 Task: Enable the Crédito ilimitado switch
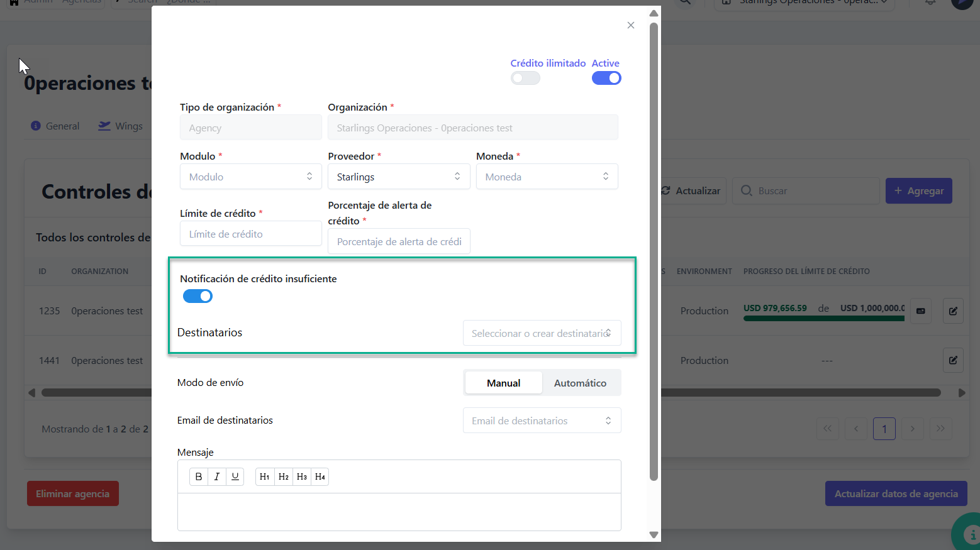click(x=525, y=78)
